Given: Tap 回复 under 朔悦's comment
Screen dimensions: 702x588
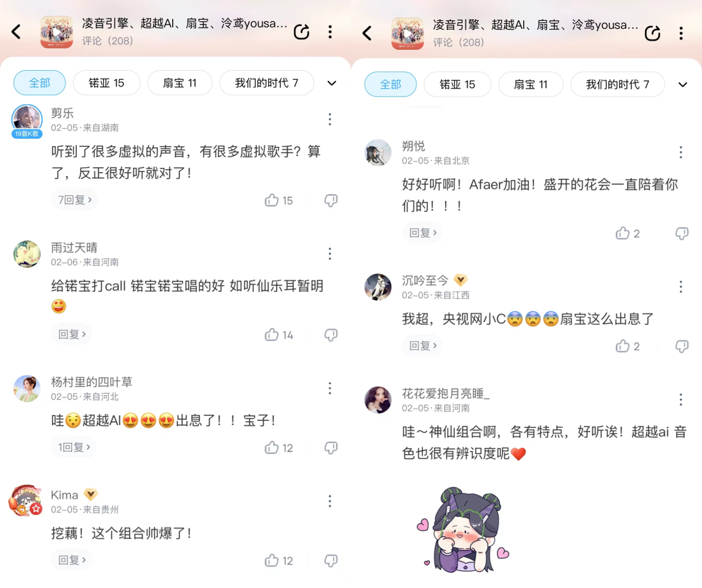Looking at the screenshot, I should coord(423,233).
